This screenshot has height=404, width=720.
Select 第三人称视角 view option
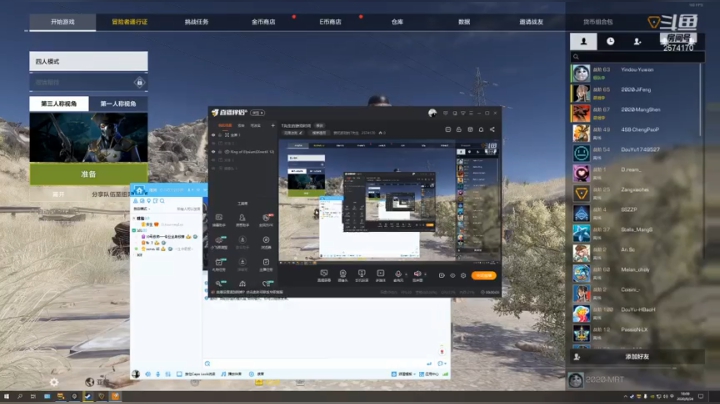click(59, 104)
